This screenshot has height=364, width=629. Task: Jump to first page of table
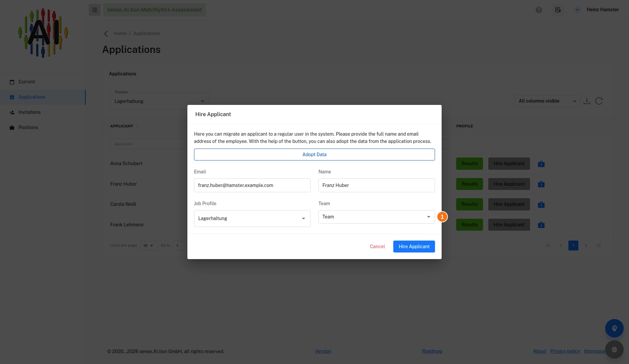(548, 246)
